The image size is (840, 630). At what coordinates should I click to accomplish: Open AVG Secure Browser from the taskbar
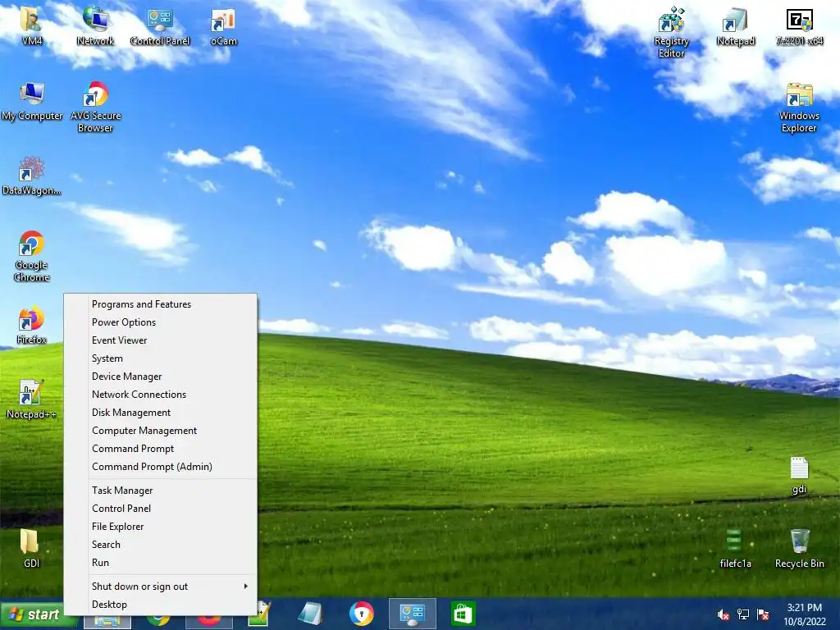coord(362,614)
